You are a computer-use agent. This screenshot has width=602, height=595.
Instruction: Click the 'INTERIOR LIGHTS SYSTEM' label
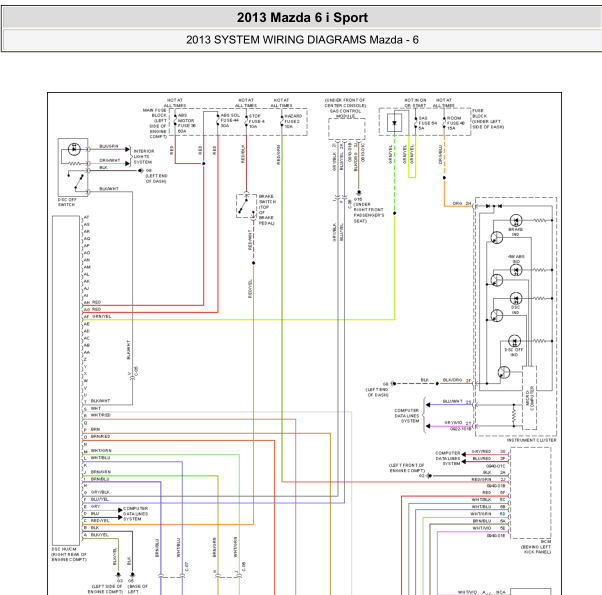144,157
